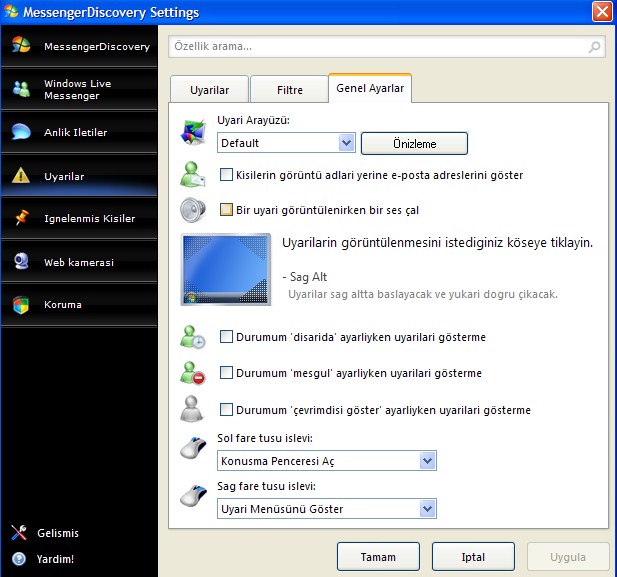Select the Uyarilar sidebar label
The image size is (617, 577).
[64, 176]
